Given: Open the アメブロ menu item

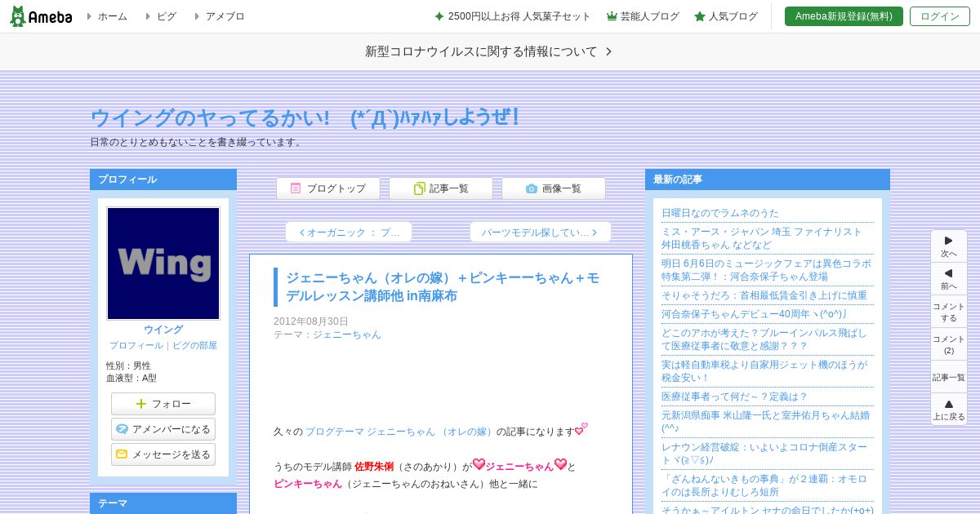Looking at the screenshot, I should (x=225, y=16).
